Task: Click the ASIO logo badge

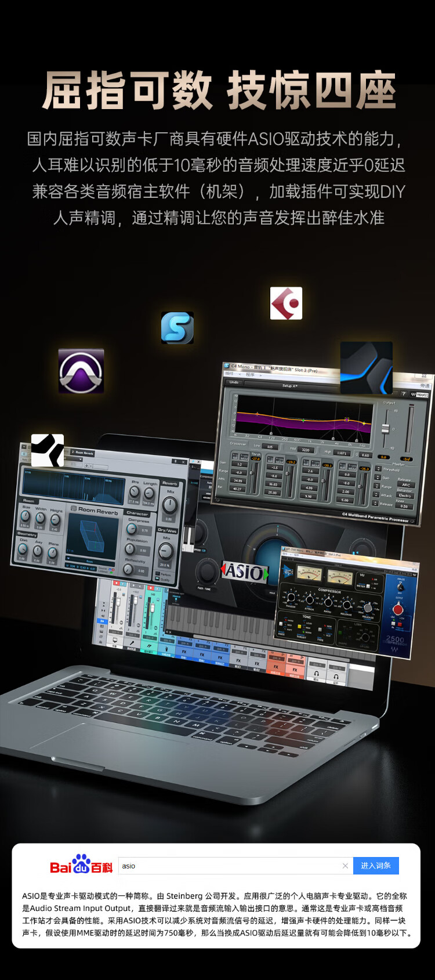Action: pyautogui.click(x=245, y=572)
